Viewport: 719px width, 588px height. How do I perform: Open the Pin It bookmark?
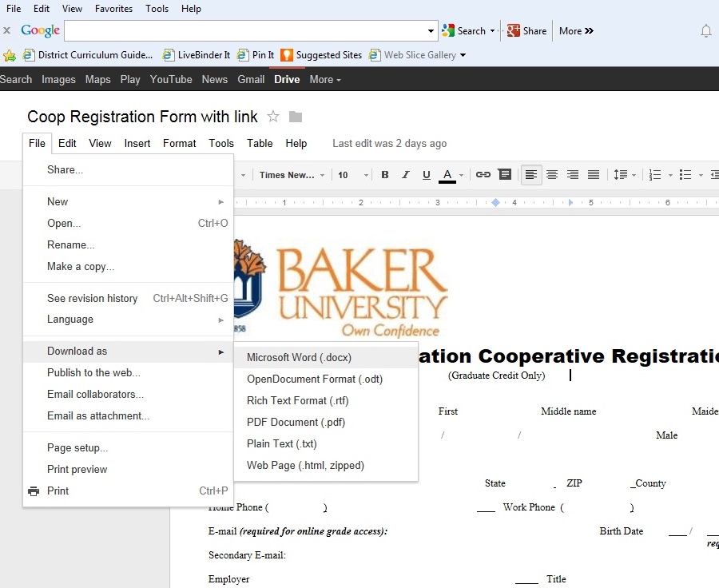256,55
